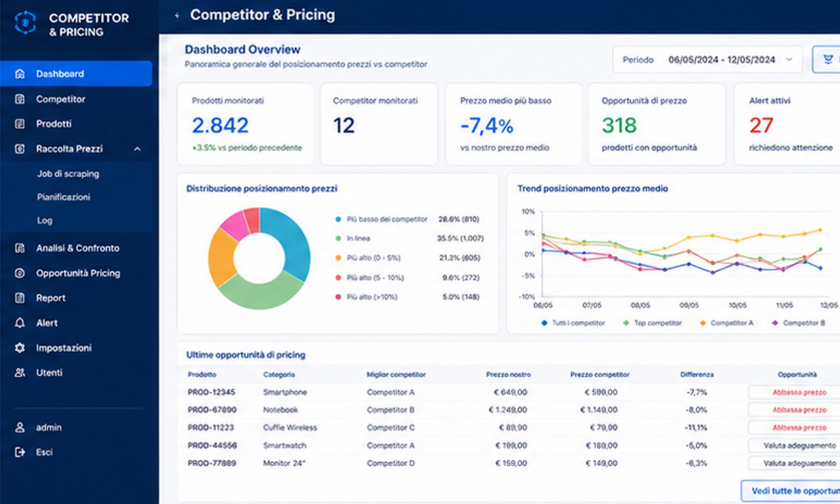Sort by Prezzo nostro column header
This screenshot has height=504, width=840.
(508, 375)
